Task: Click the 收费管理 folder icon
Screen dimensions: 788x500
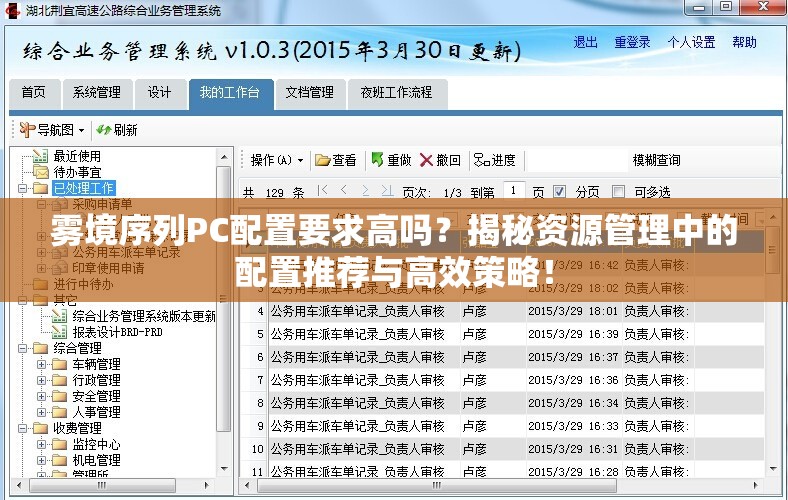Action: 41,428
